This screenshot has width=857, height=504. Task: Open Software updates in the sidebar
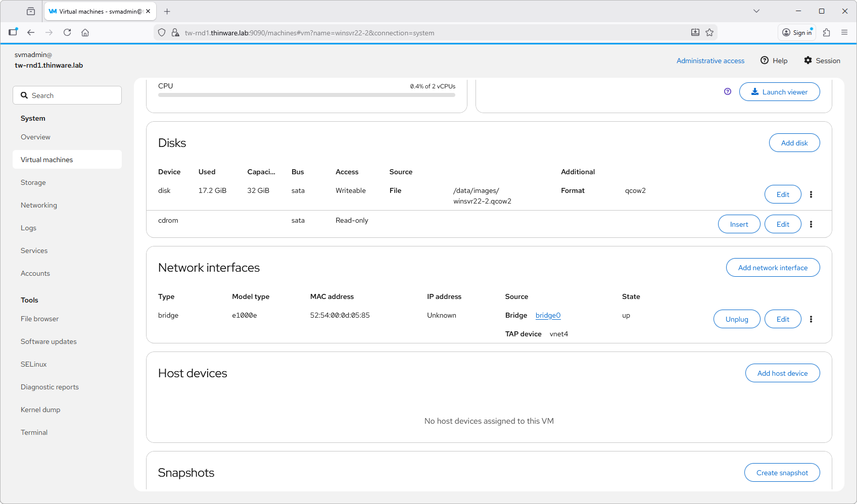tap(67, 341)
